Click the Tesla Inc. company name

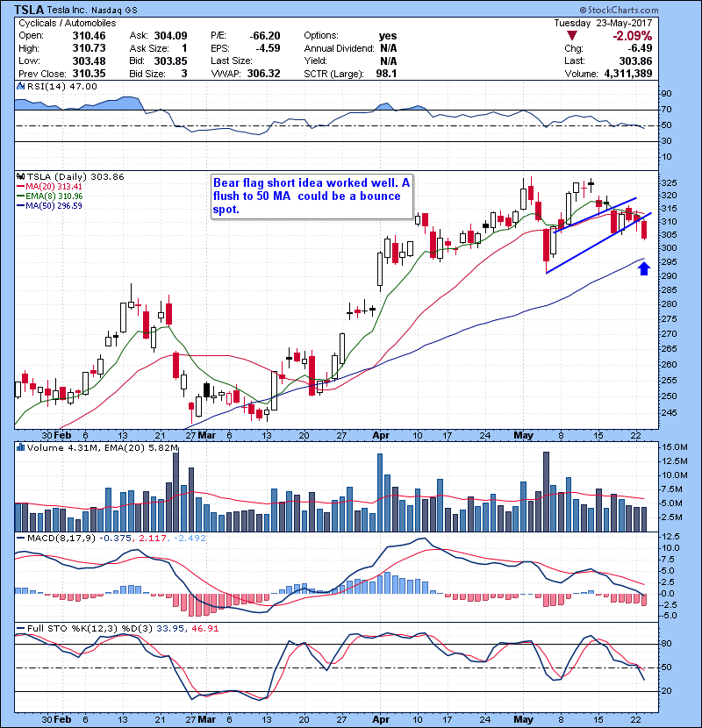coord(68,11)
